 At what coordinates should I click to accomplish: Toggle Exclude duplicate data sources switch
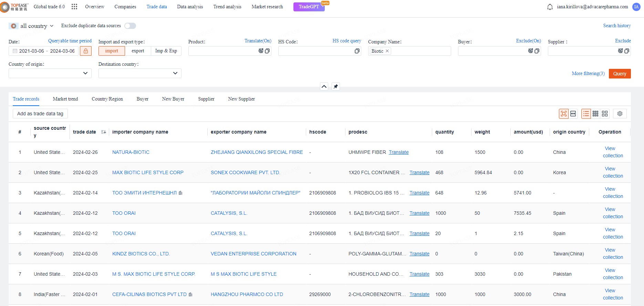[x=130, y=26]
